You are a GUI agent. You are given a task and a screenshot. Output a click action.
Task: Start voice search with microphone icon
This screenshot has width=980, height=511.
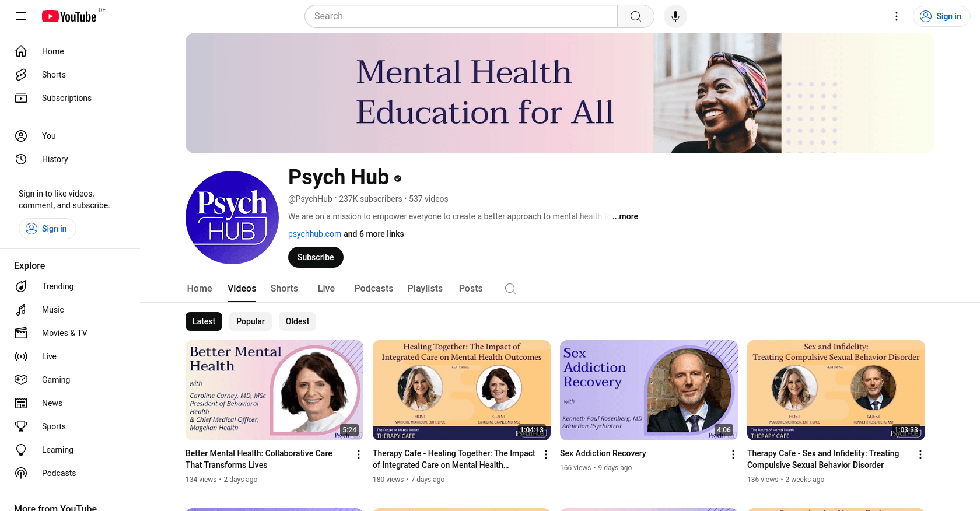coord(675,16)
